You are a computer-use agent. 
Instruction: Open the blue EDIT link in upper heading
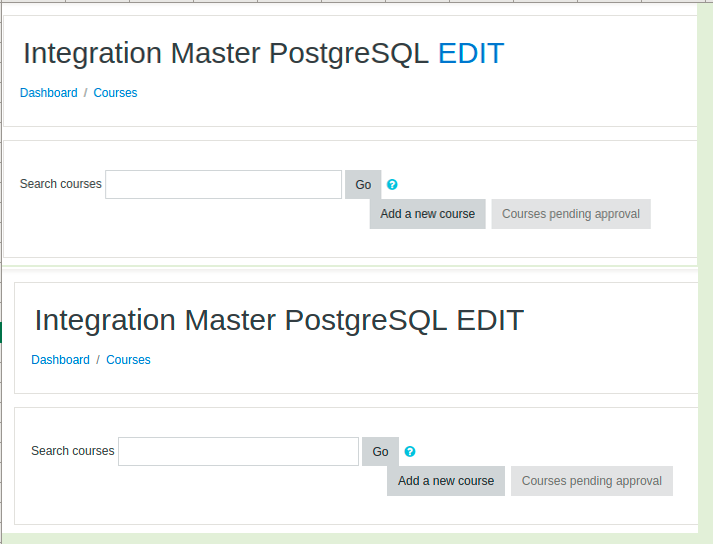[471, 53]
